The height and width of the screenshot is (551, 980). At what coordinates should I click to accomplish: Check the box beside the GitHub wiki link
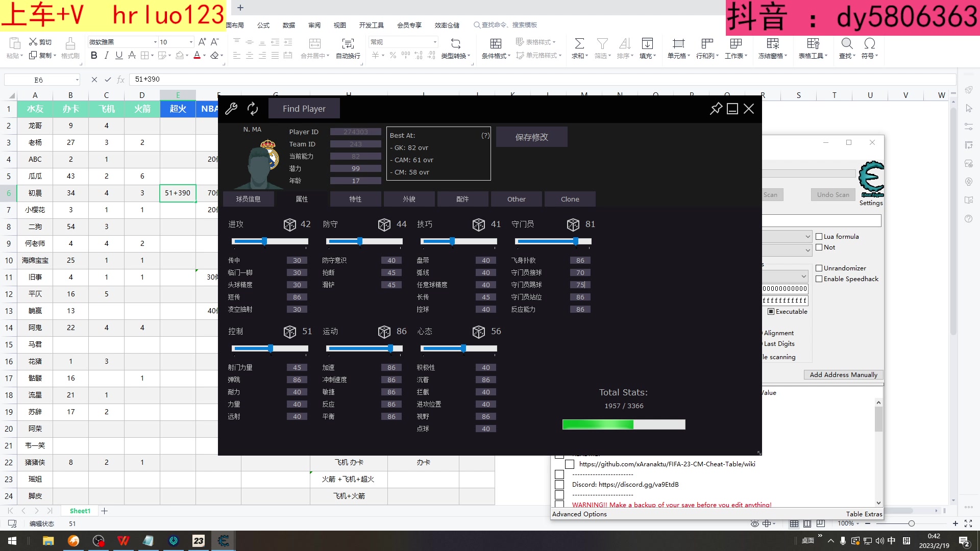tap(570, 464)
